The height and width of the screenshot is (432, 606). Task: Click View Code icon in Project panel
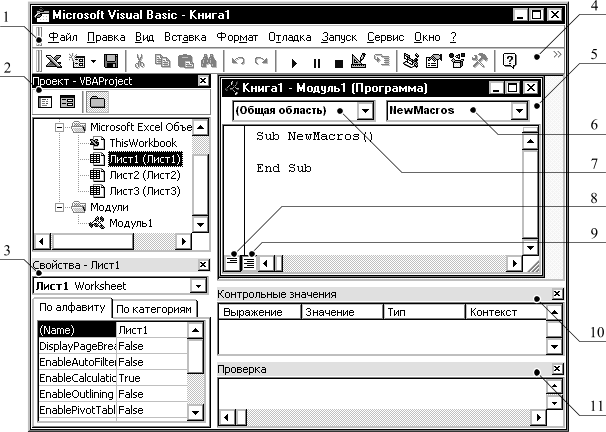pos(45,102)
